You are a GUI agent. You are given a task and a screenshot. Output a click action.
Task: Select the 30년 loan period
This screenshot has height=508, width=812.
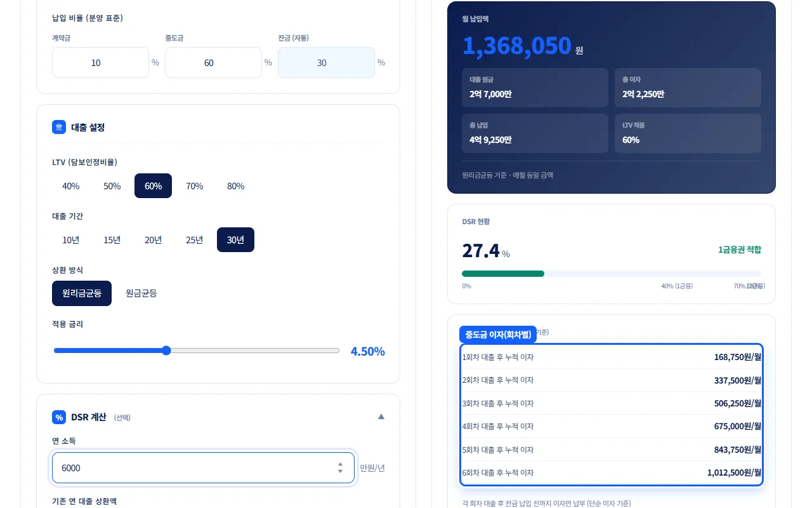click(x=236, y=240)
